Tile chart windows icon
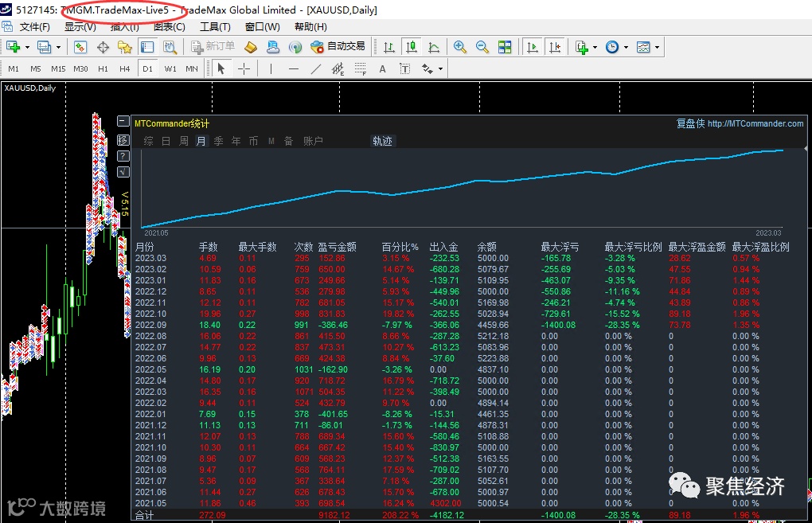 [x=505, y=47]
